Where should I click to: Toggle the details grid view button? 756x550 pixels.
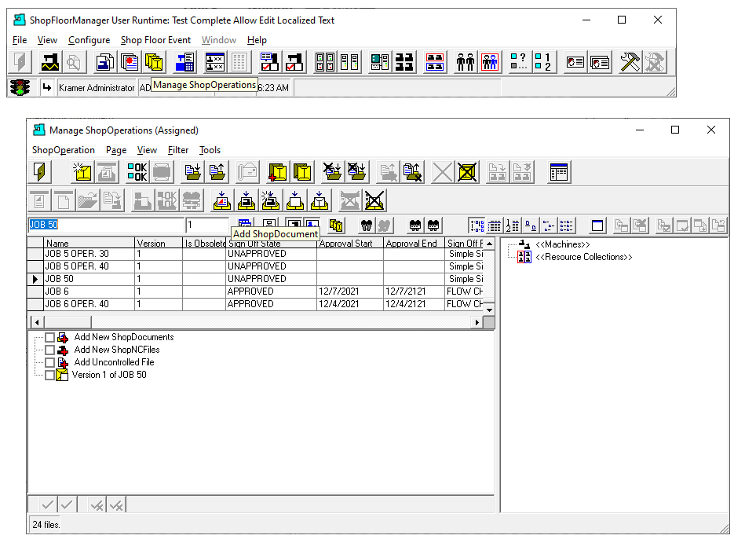pos(495,225)
